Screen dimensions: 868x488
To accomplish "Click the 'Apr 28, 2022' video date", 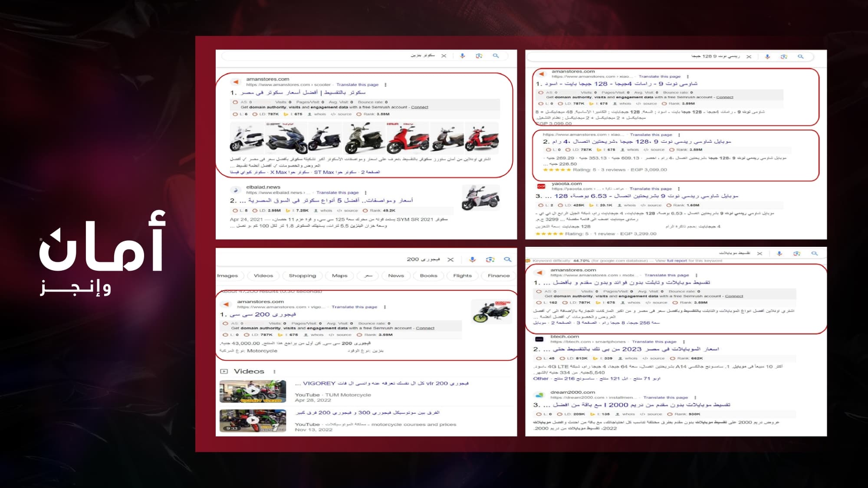I will (x=313, y=400).
